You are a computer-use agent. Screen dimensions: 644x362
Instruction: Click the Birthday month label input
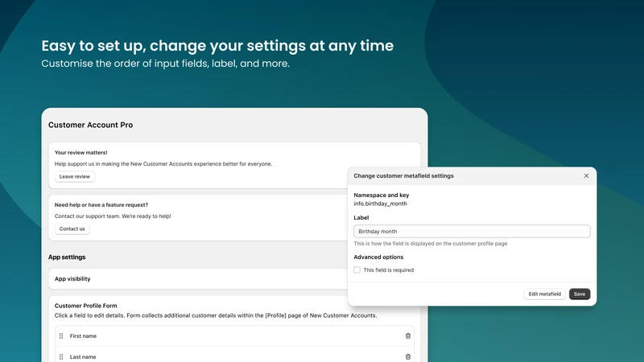tap(472, 231)
